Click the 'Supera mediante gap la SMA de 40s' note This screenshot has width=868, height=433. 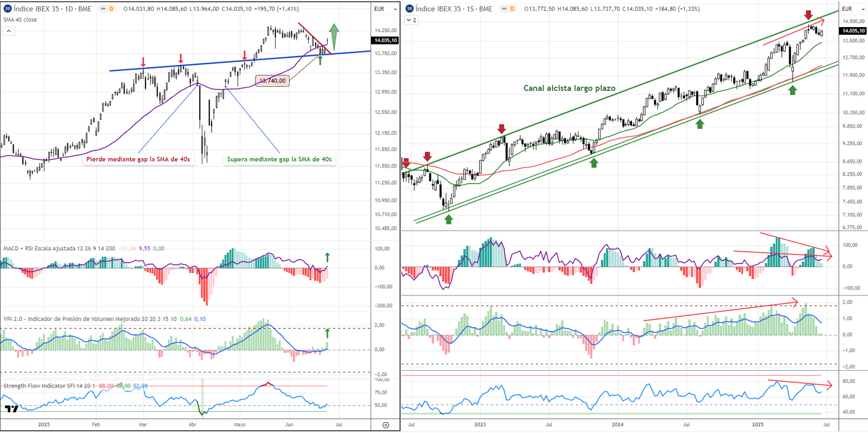click(279, 159)
